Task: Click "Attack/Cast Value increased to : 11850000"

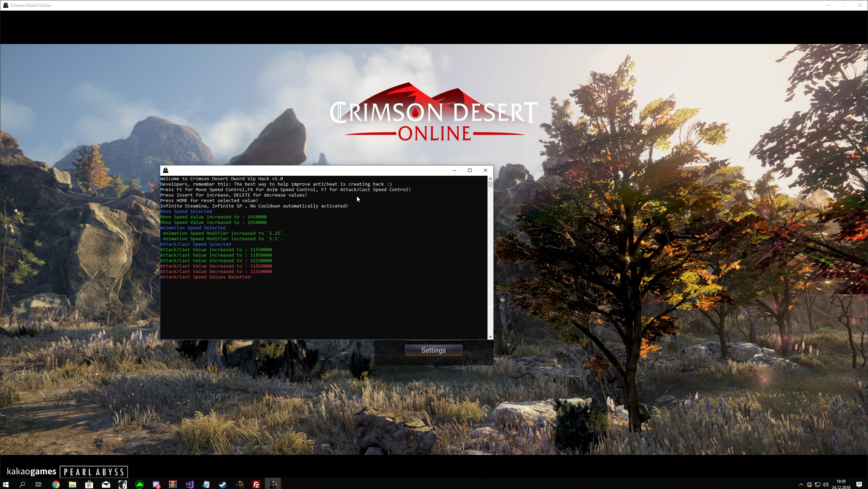Action: [x=216, y=255]
